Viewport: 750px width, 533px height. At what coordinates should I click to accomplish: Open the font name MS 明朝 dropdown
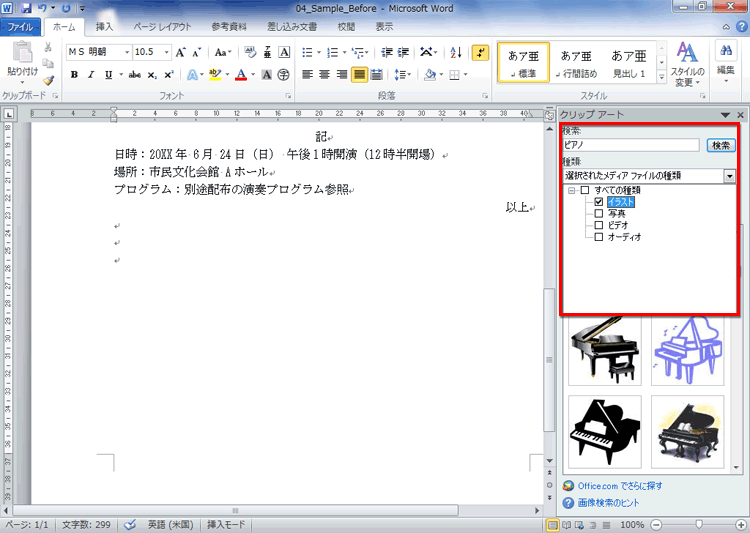pos(127,52)
